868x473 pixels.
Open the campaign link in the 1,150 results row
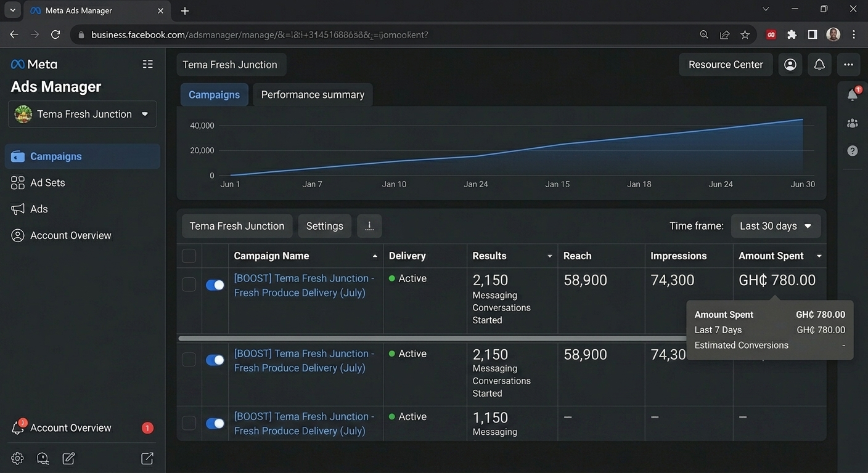pos(305,424)
